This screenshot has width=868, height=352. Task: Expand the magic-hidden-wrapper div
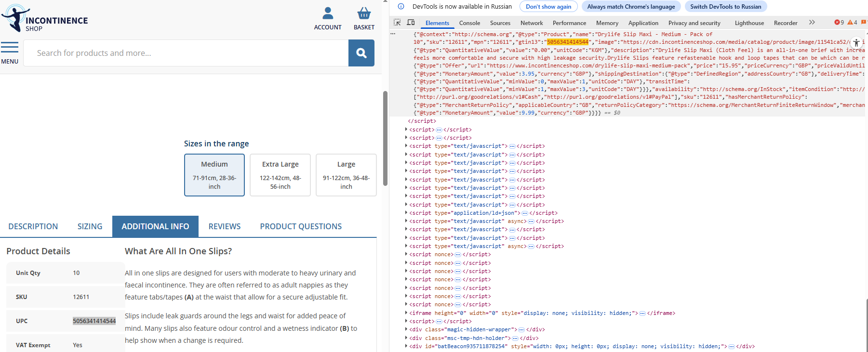tap(406, 330)
